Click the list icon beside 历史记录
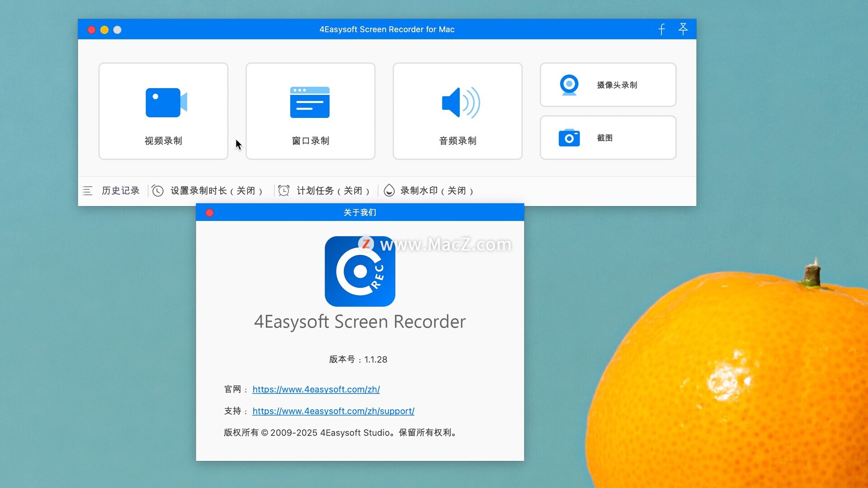 [x=87, y=191]
